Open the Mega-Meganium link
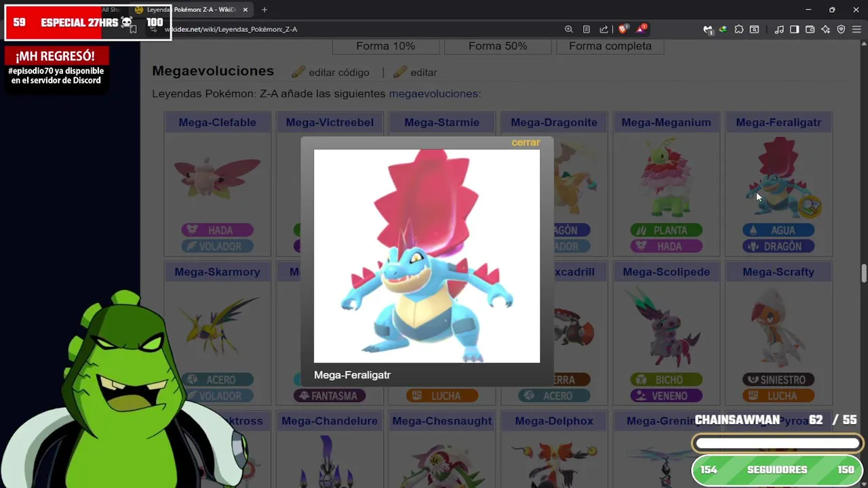Screen dimensions: 868x488 click(667, 123)
